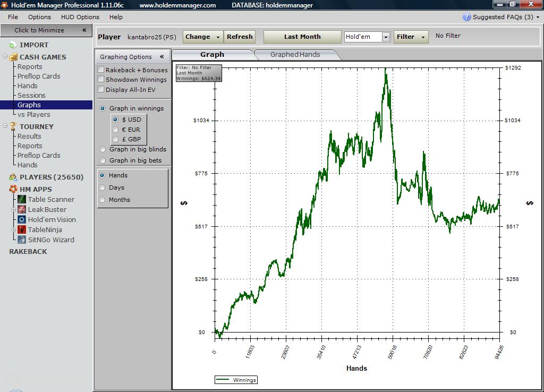Enable Rakeback + Bonuses checkbox
The image size is (544, 392).
100,70
